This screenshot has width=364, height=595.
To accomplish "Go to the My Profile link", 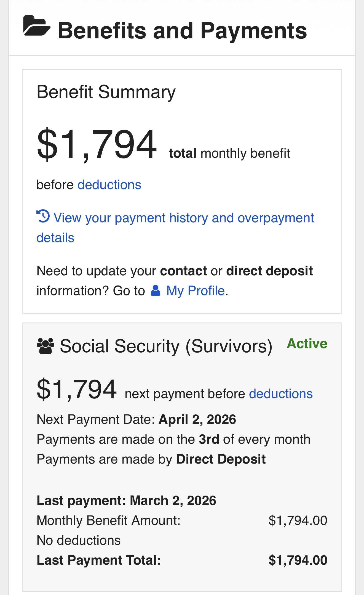I will [195, 291].
